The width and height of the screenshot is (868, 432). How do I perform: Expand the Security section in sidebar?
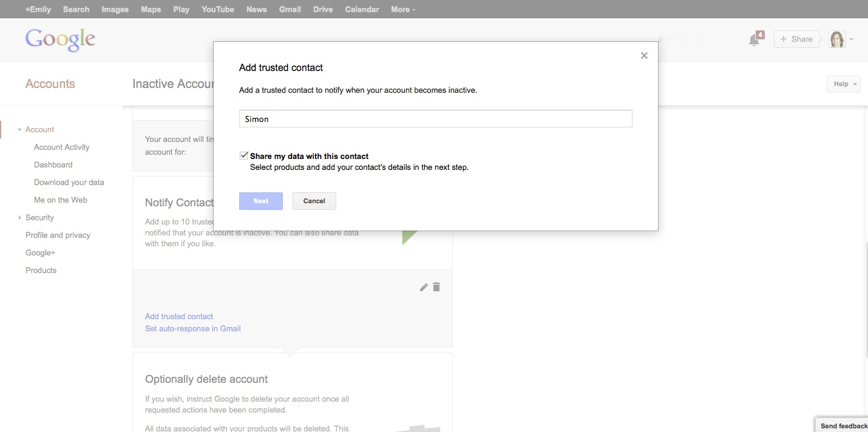pos(20,218)
